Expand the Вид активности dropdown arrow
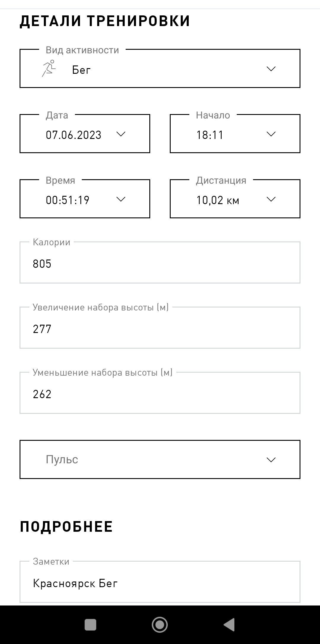The width and height of the screenshot is (320, 644). point(271,69)
